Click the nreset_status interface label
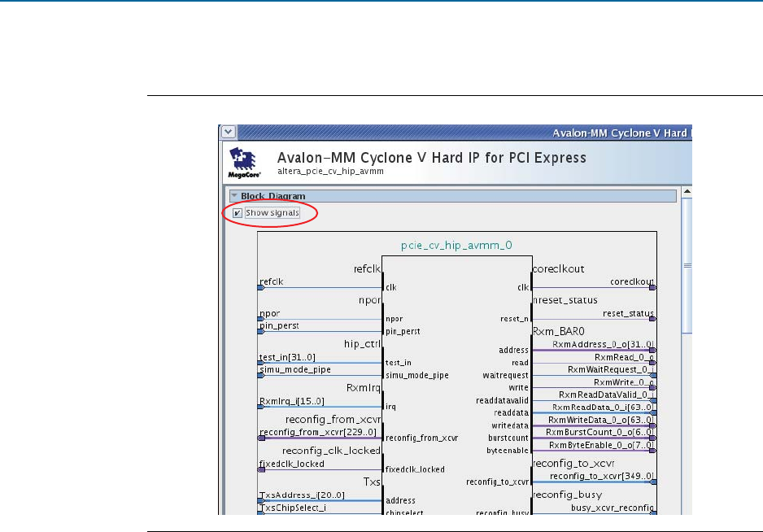This screenshot has height=532, width=763. coord(565,300)
